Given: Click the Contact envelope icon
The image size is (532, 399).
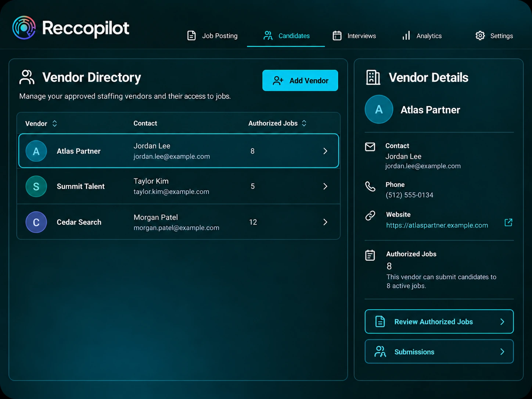Looking at the screenshot, I should click(370, 147).
